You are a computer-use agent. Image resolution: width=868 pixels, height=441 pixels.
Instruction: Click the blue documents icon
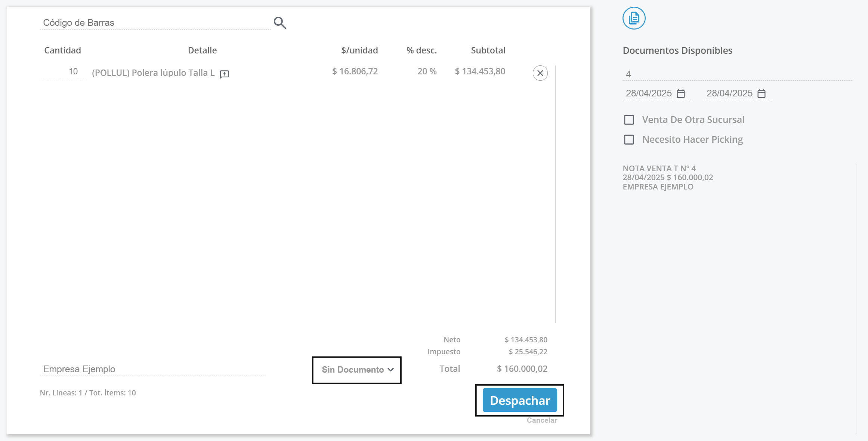pos(634,18)
